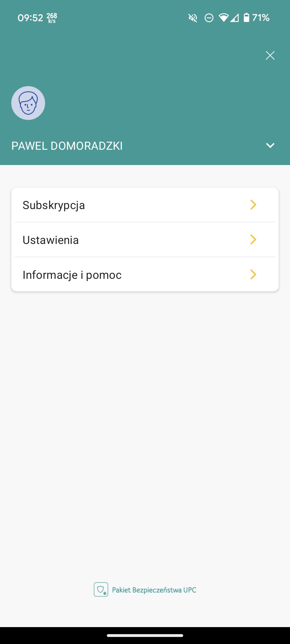
Task: Tap the battery icon in status bar
Action: pyautogui.click(x=246, y=18)
